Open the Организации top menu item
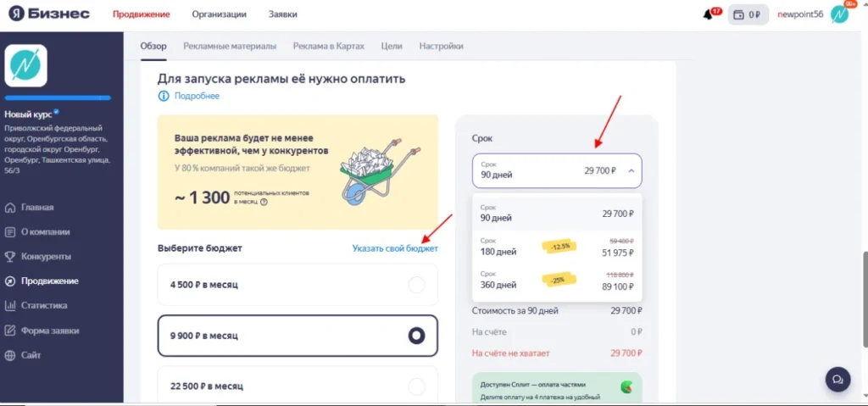 tap(220, 14)
